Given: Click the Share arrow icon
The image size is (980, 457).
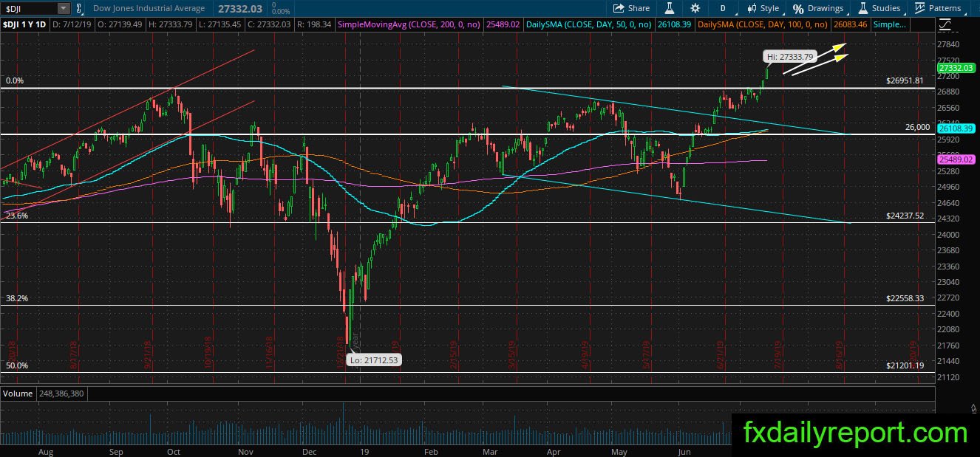Looking at the screenshot, I should 619,8.
